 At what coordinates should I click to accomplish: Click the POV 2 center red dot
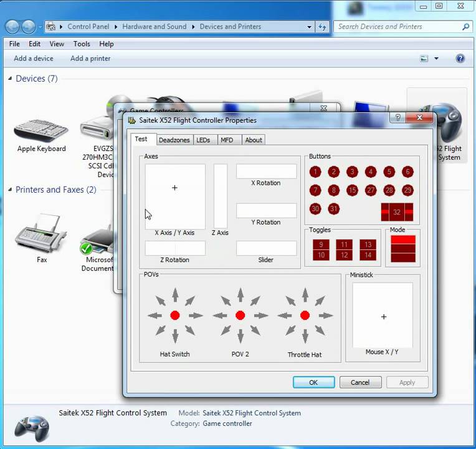tap(240, 316)
